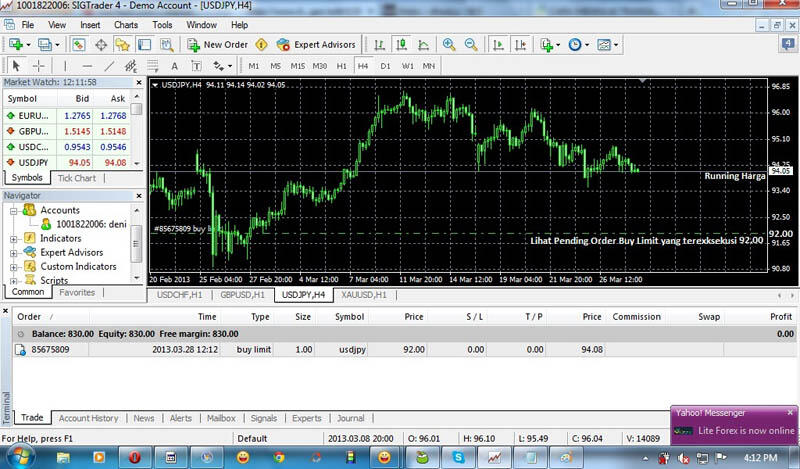Switch to M15 timeframe
Screen dimensions: 800x469
coord(297,66)
